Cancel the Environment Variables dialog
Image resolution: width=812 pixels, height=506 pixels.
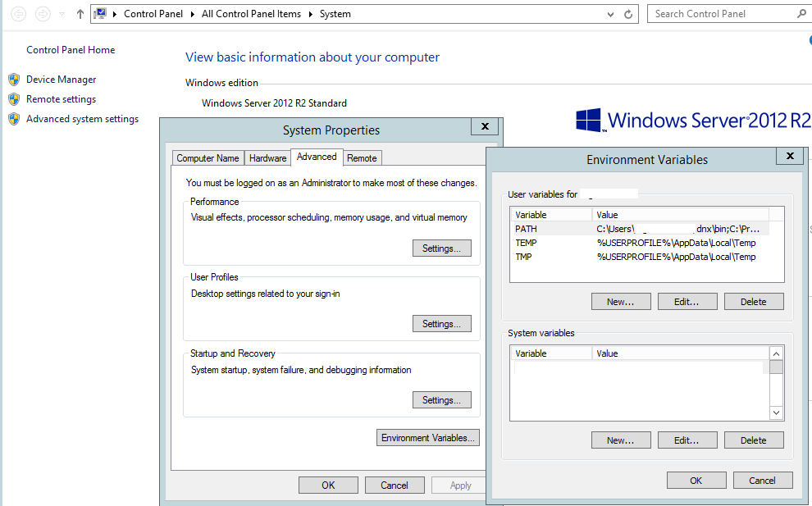tap(763, 481)
